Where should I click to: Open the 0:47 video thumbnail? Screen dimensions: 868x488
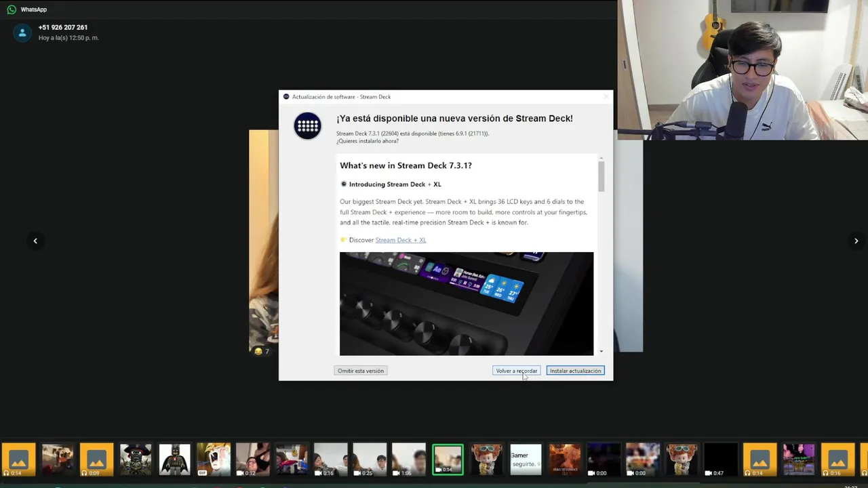[720, 460]
